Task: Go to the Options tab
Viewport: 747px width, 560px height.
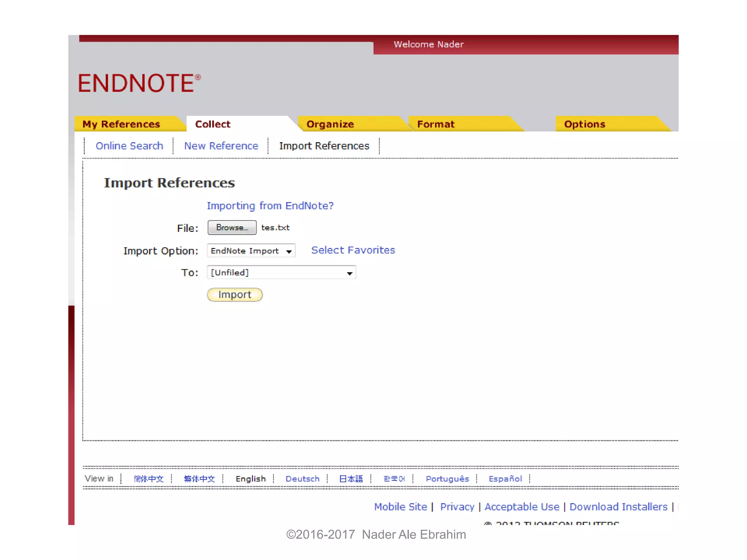Action: pyautogui.click(x=584, y=124)
